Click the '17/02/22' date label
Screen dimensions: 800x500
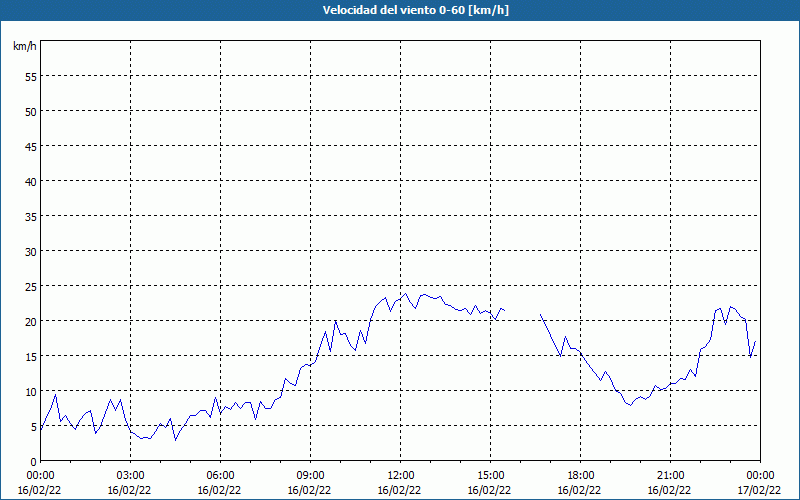coord(759,490)
